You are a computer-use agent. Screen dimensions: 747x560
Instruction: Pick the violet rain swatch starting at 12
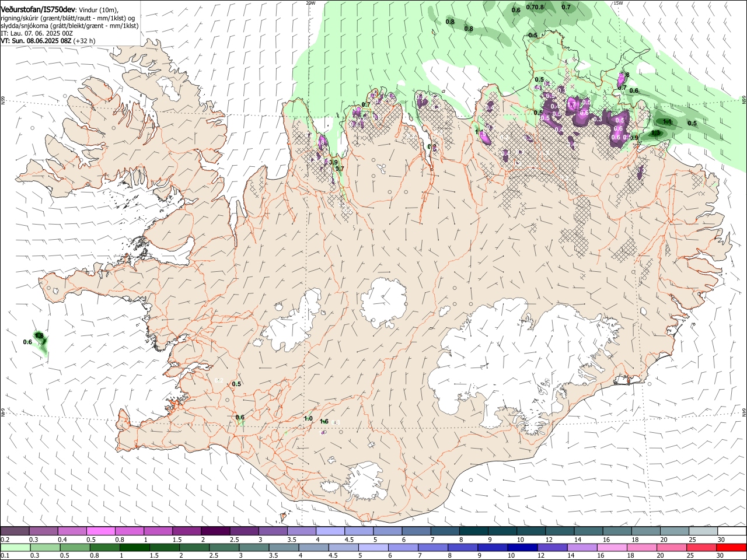pyautogui.click(x=552, y=548)
